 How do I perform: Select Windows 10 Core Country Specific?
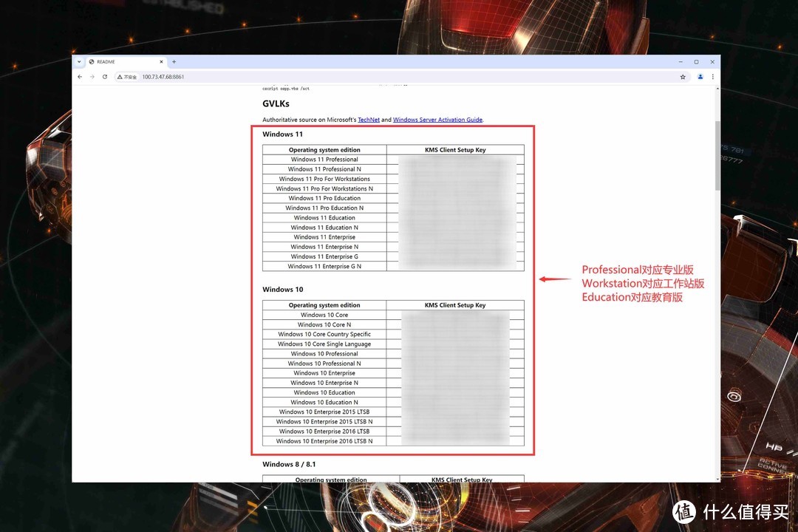[x=393, y=334]
